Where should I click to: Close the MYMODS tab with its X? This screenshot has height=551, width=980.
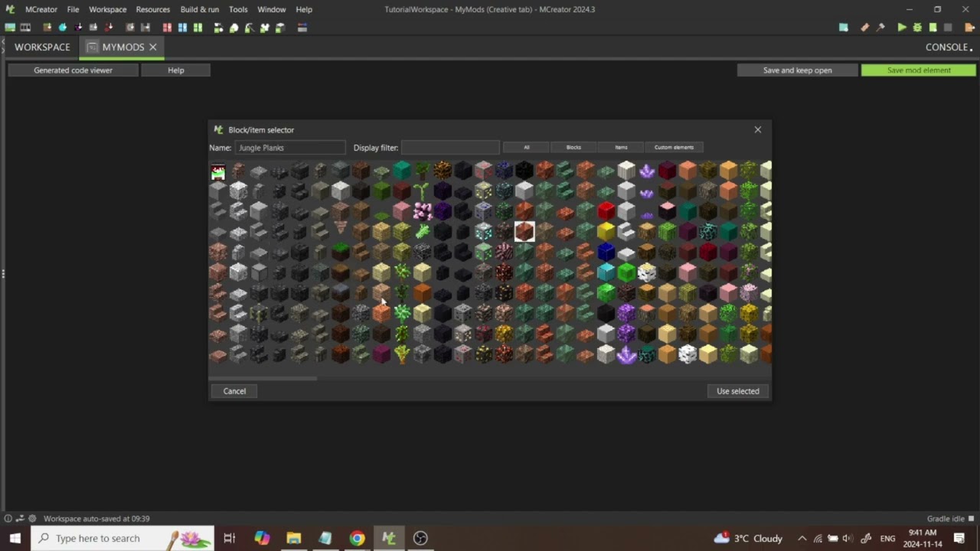point(153,47)
